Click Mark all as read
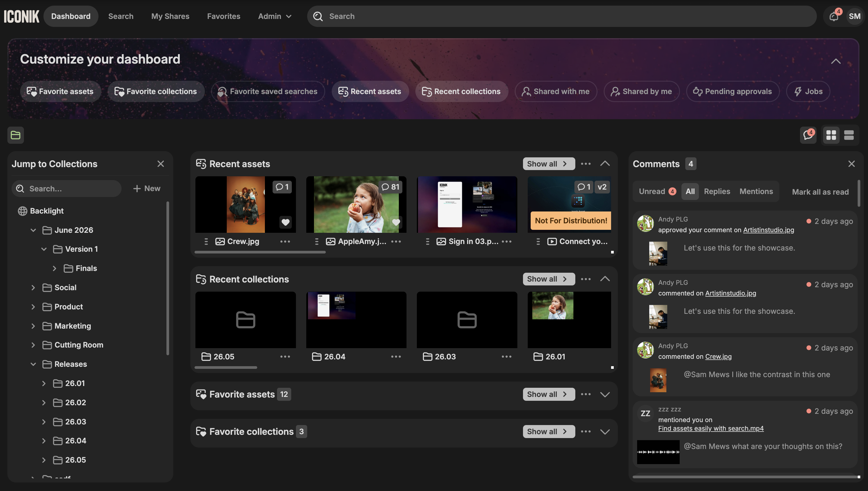This screenshot has width=868, height=491. 820,192
